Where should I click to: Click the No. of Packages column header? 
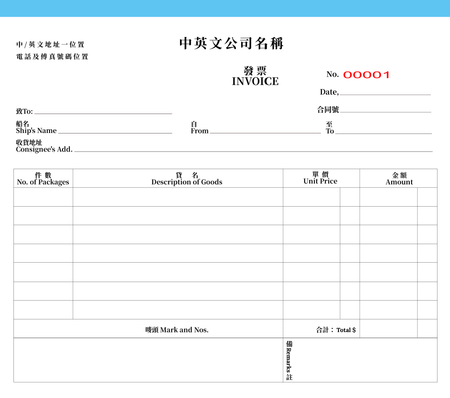[x=43, y=179]
